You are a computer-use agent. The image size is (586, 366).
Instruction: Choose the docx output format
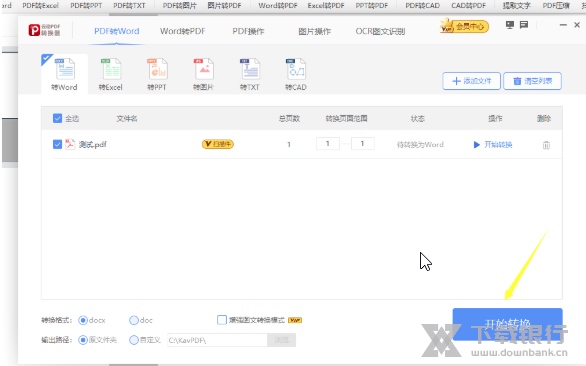pyautogui.click(x=83, y=320)
